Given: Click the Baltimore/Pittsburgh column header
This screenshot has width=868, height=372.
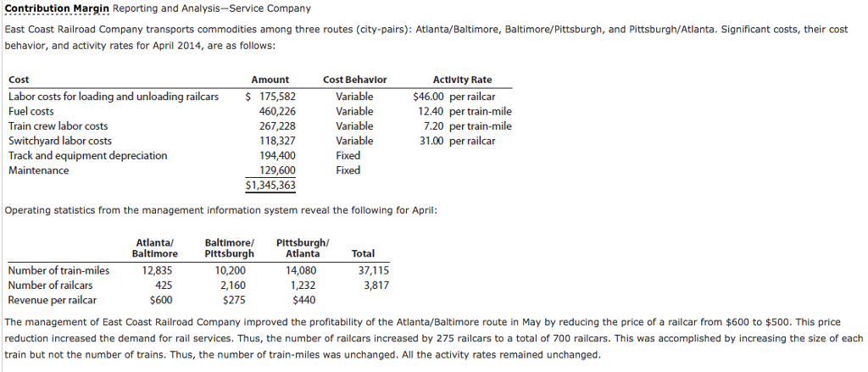Looking at the screenshot, I should (229, 248).
